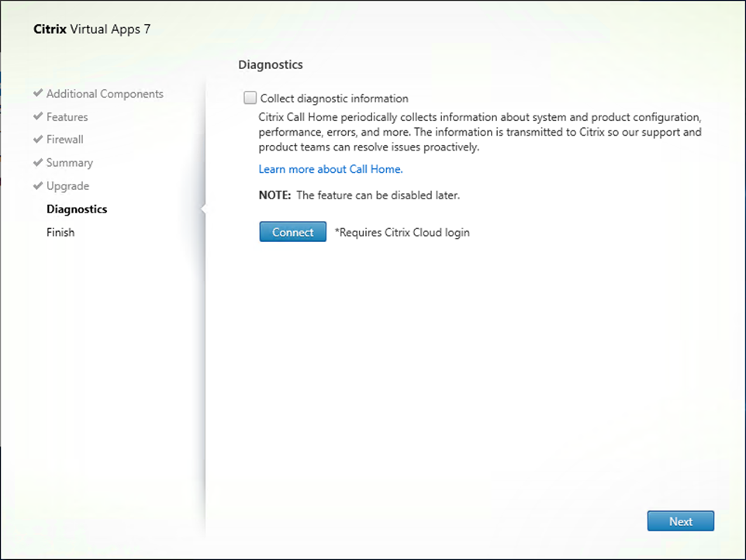Select the Features step in sidebar
This screenshot has width=746, height=560.
[x=67, y=116]
